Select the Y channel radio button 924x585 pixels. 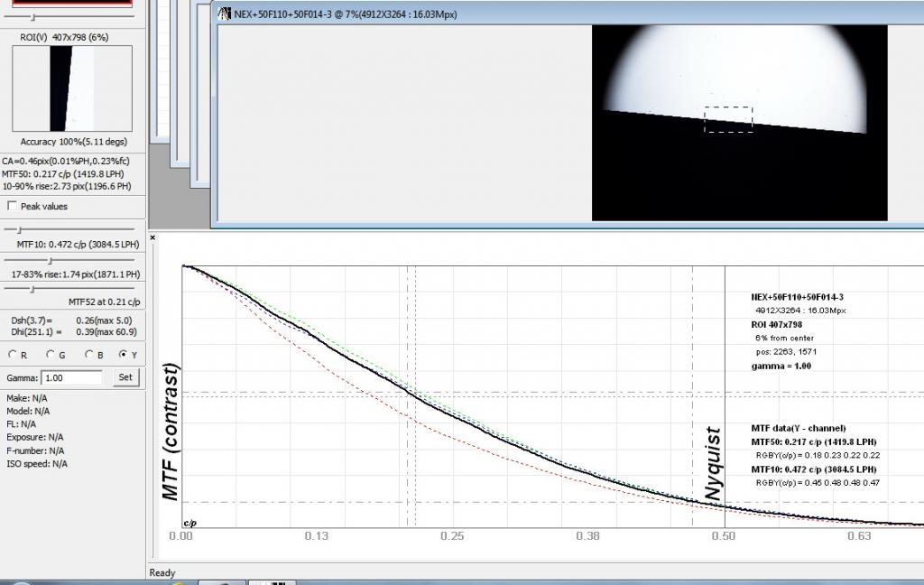(123, 355)
